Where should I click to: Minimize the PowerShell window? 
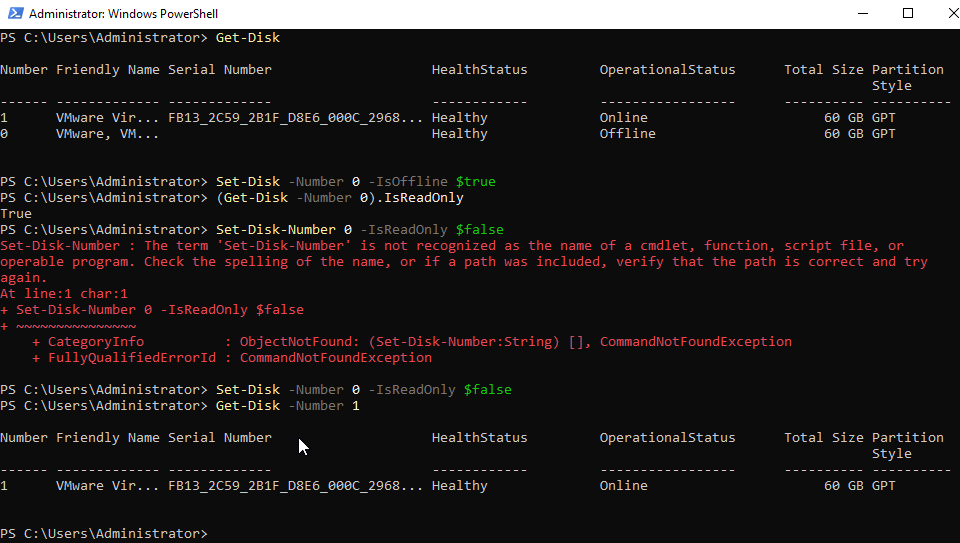click(x=863, y=13)
